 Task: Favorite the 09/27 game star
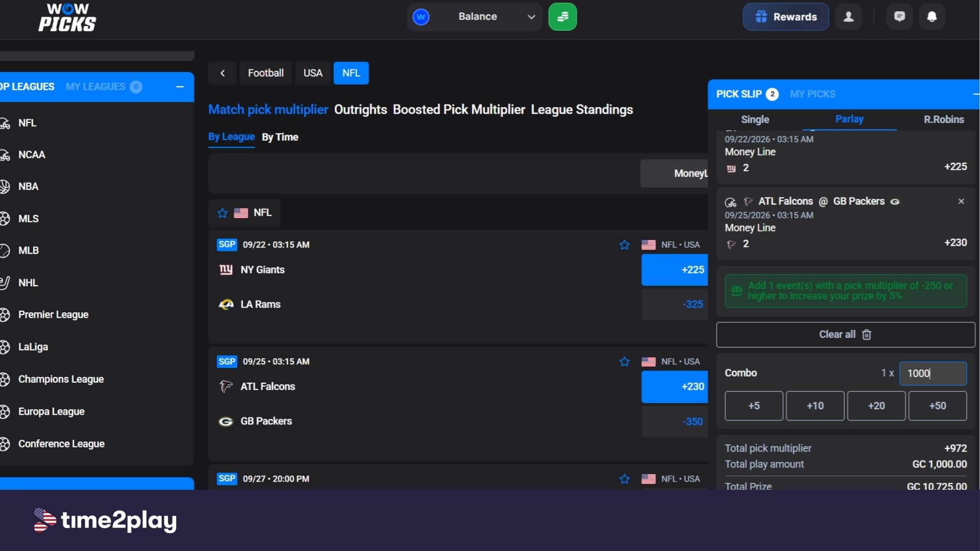624,479
